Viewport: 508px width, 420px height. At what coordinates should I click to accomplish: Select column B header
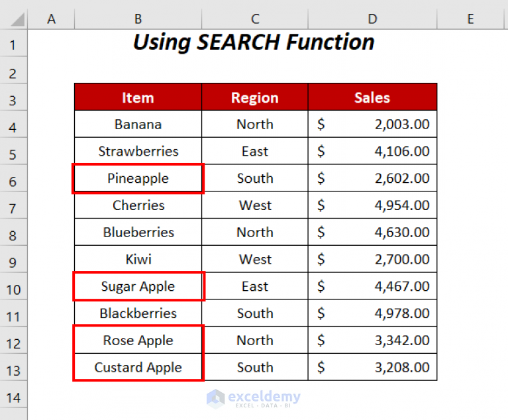138,19
